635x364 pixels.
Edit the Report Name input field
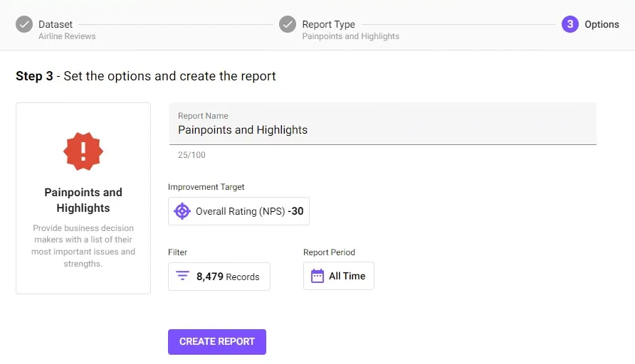click(x=383, y=124)
